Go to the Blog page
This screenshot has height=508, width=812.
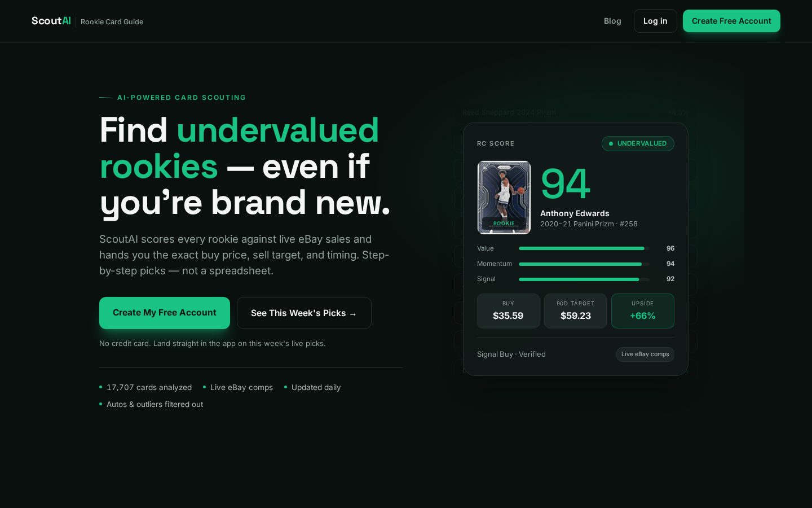point(612,21)
